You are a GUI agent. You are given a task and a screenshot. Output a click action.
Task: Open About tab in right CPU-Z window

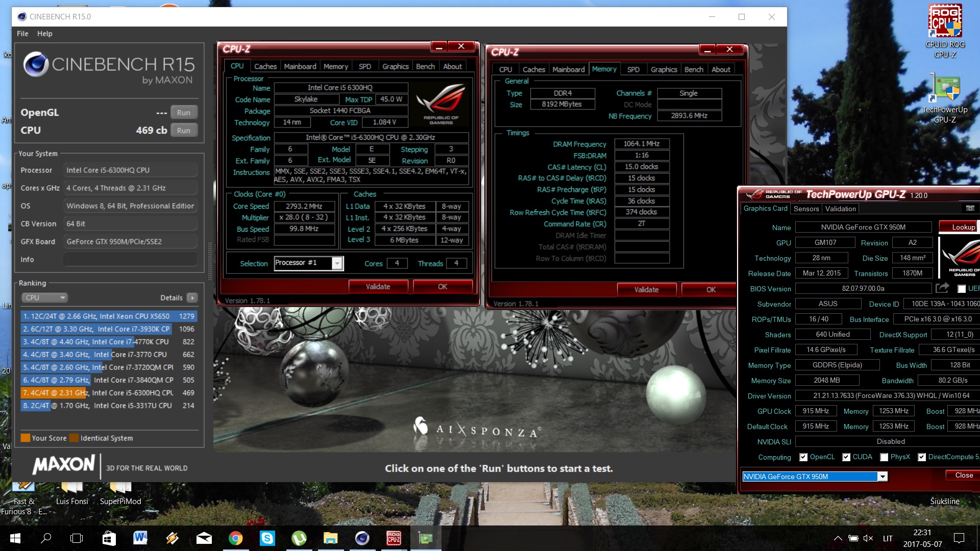click(721, 69)
